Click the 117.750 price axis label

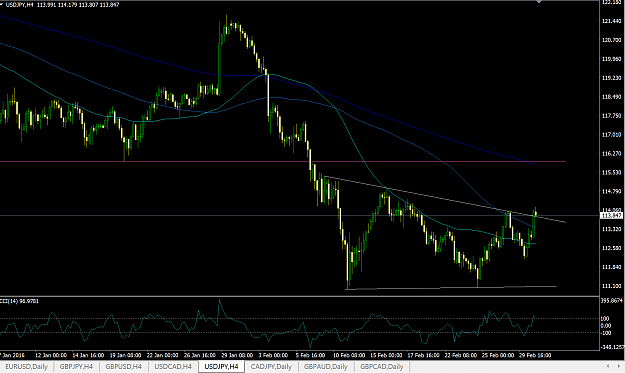click(x=611, y=116)
